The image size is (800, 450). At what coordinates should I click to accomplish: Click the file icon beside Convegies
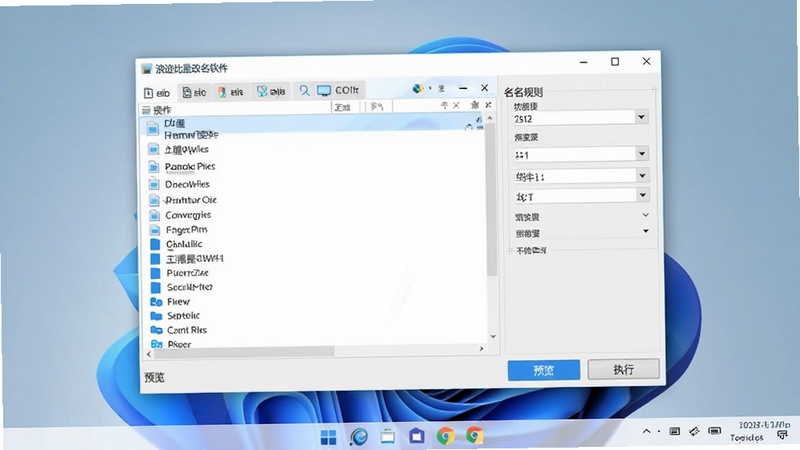click(x=154, y=215)
